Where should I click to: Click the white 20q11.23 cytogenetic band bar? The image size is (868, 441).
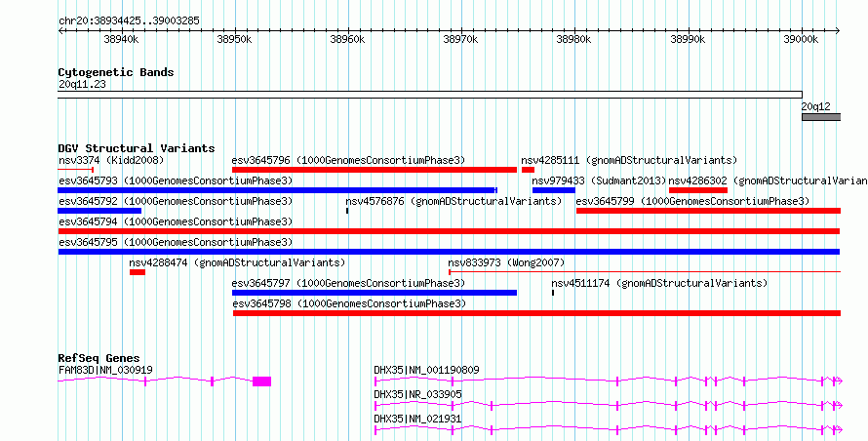click(x=430, y=95)
